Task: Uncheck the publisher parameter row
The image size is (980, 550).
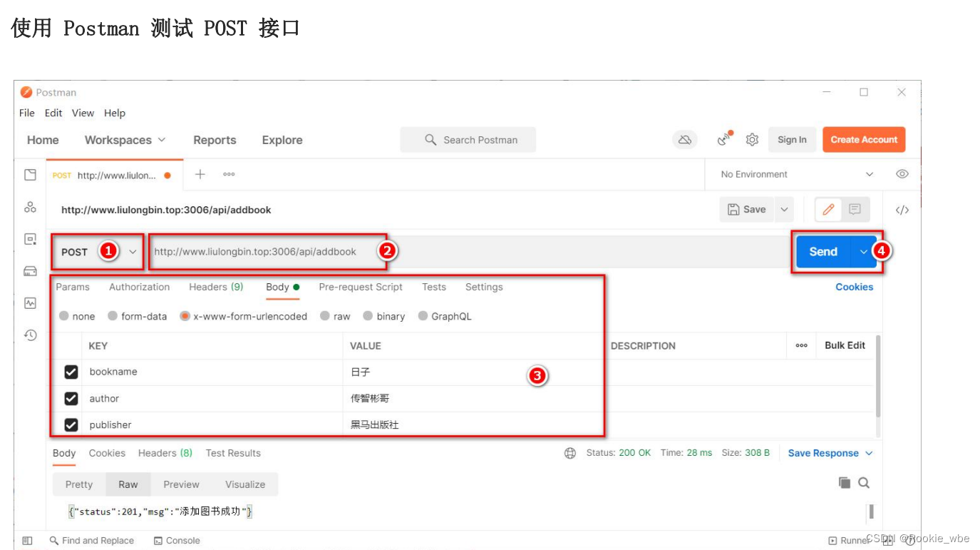Action: [71, 424]
